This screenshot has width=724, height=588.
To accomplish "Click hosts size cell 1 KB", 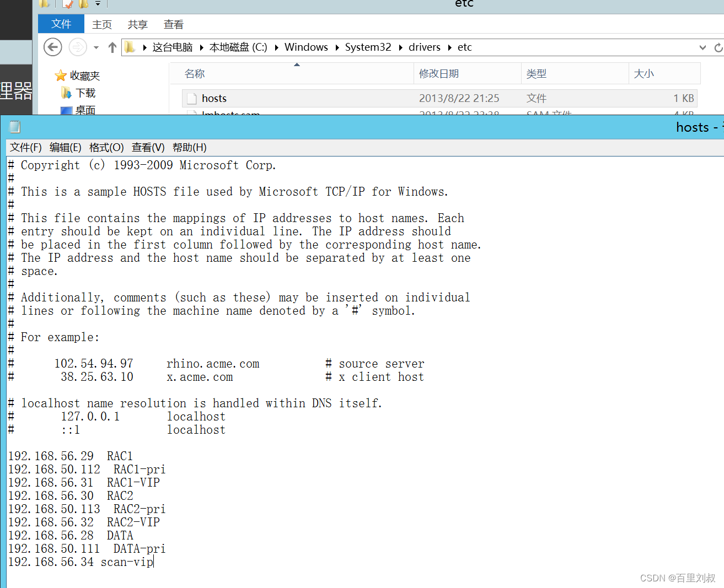I will [683, 98].
